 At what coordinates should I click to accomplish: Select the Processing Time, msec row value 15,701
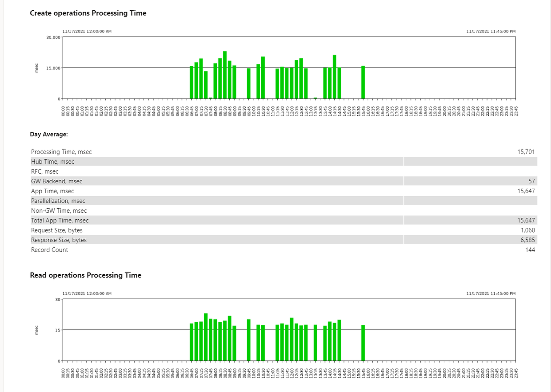[526, 151]
